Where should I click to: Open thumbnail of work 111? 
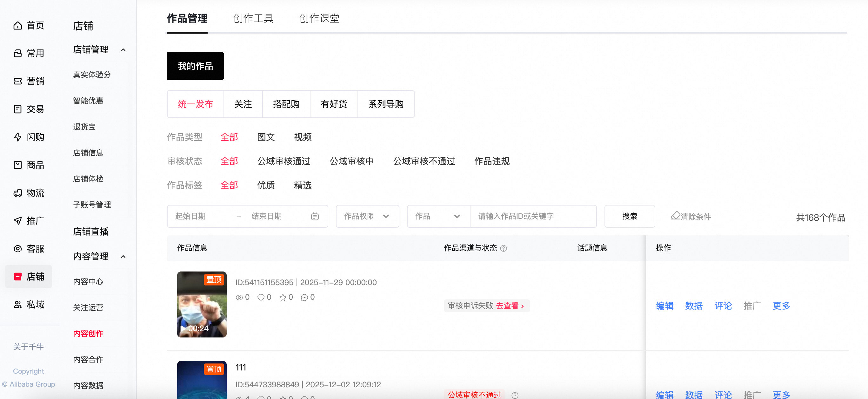click(202, 380)
